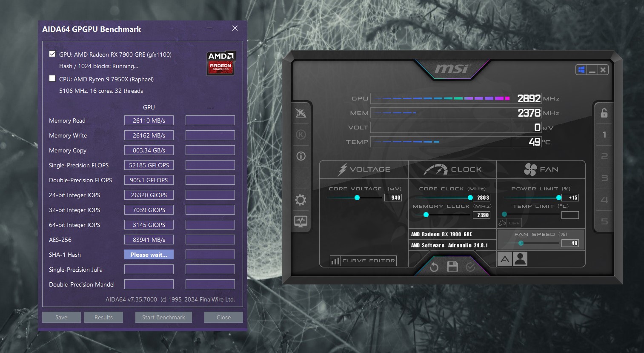
Task: Uncheck the GPU AMD Radeon RX 7900 GRE checkbox
Action: pyautogui.click(x=52, y=54)
